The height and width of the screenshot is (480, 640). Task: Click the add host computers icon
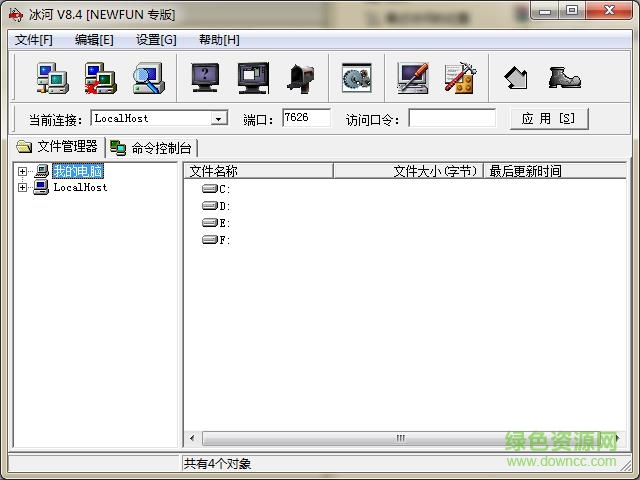pos(52,78)
